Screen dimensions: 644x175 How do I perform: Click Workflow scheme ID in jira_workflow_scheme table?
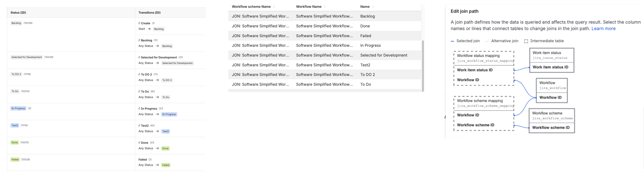coord(551,127)
